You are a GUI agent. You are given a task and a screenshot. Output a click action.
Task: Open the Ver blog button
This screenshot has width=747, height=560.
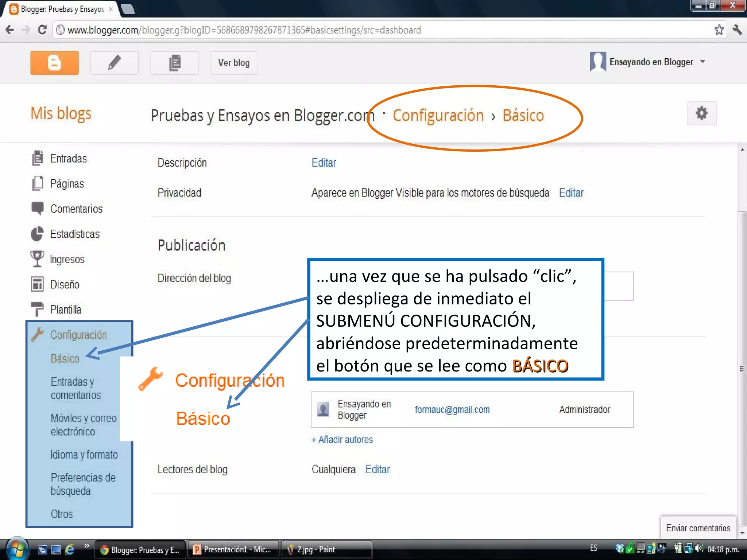tap(234, 63)
